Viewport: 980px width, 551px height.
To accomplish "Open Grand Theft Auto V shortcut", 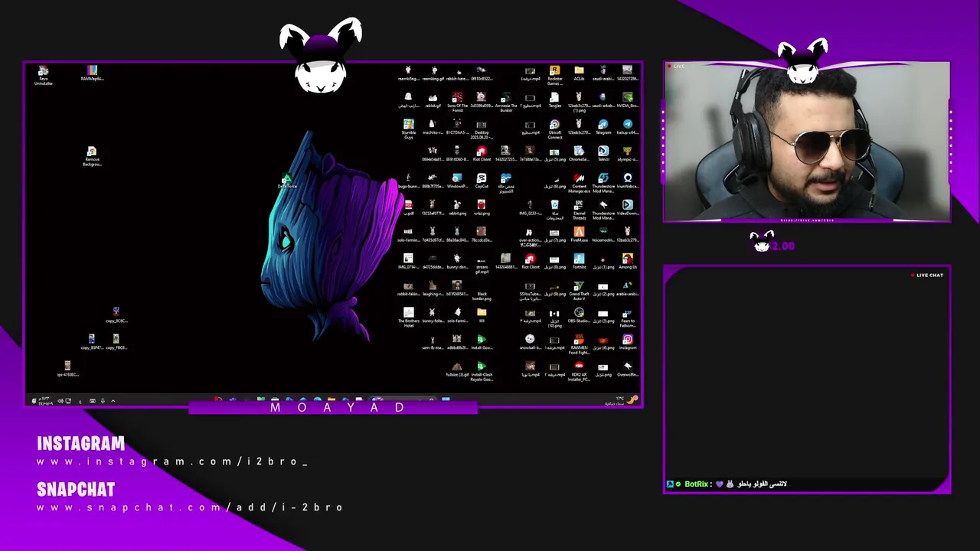I will (x=579, y=291).
